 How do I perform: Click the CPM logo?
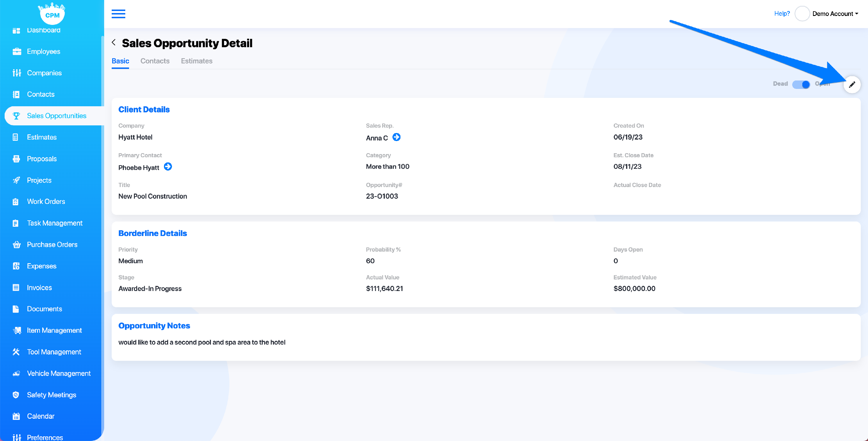coord(52,14)
